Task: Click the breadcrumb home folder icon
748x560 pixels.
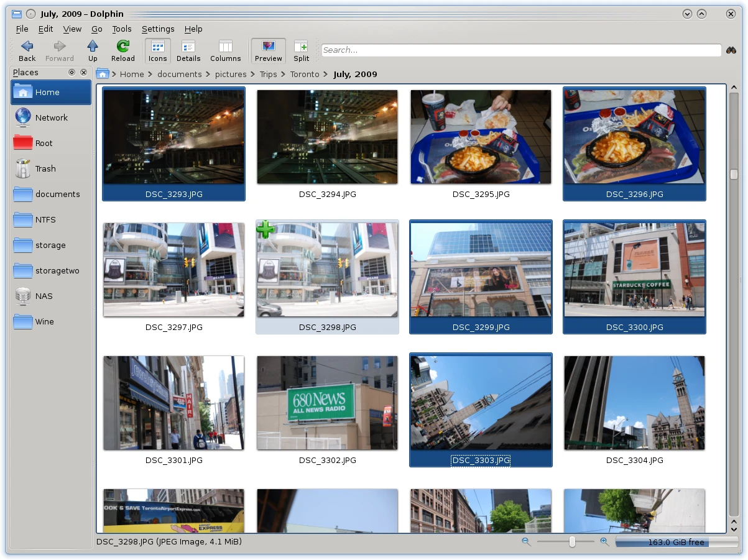Action: point(103,74)
